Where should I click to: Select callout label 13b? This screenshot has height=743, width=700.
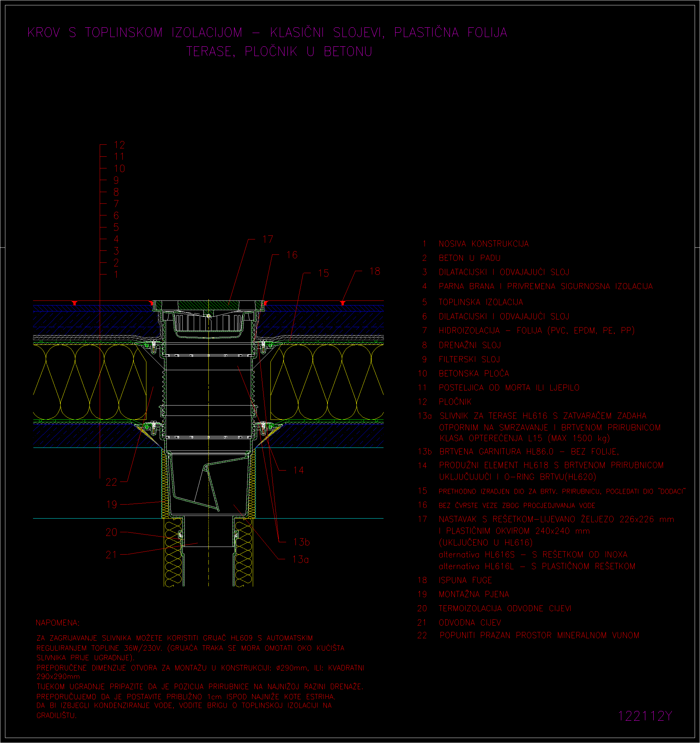tap(301, 542)
